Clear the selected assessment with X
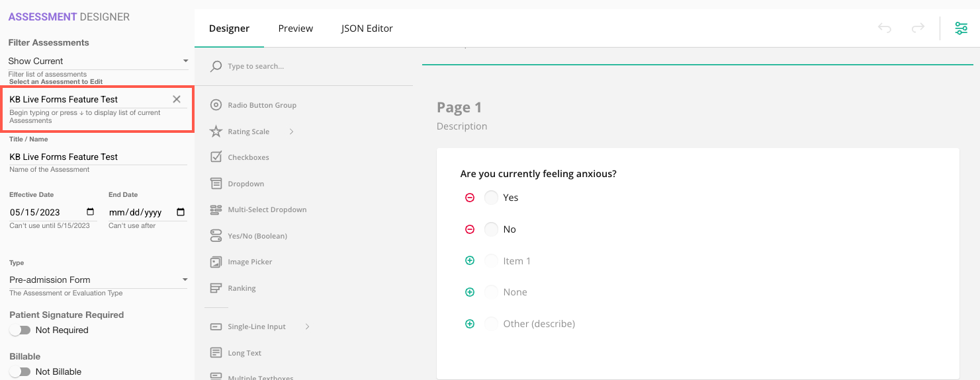The height and width of the screenshot is (380, 980). (x=177, y=99)
